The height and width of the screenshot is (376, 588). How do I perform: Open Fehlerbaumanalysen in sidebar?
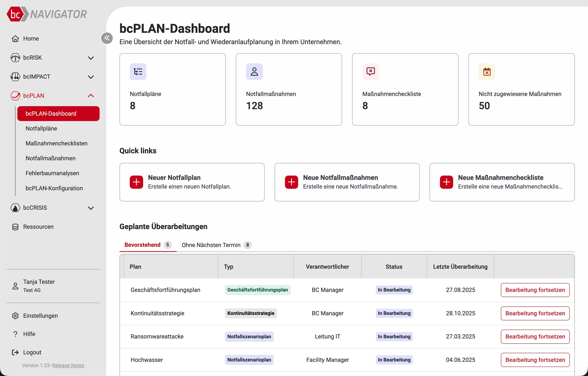(52, 173)
